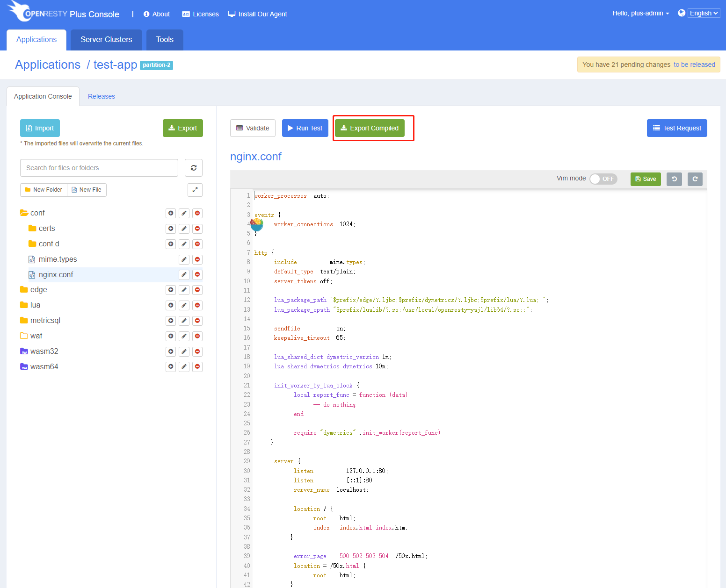Undo the last editor change
726x588 pixels.
point(674,179)
